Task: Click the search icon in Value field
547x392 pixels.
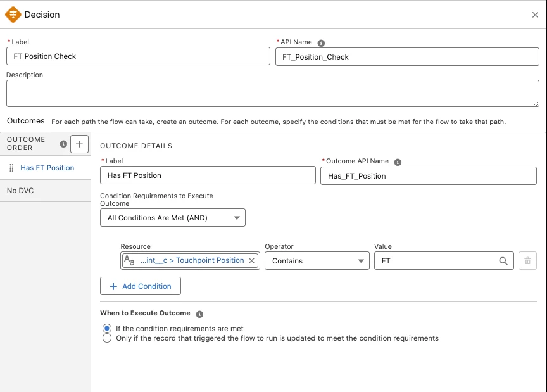Action: [x=503, y=261]
